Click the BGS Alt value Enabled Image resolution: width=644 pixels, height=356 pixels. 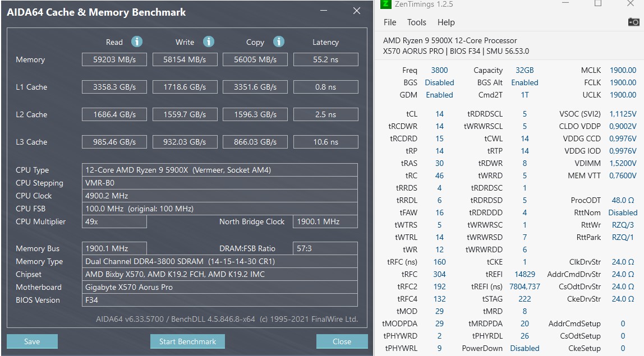525,82
